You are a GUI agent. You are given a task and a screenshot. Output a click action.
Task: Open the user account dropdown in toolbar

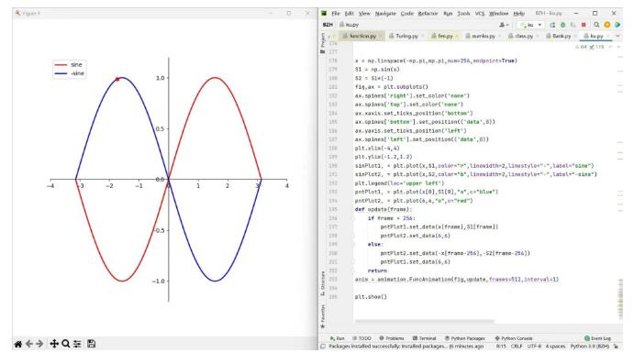[504, 25]
